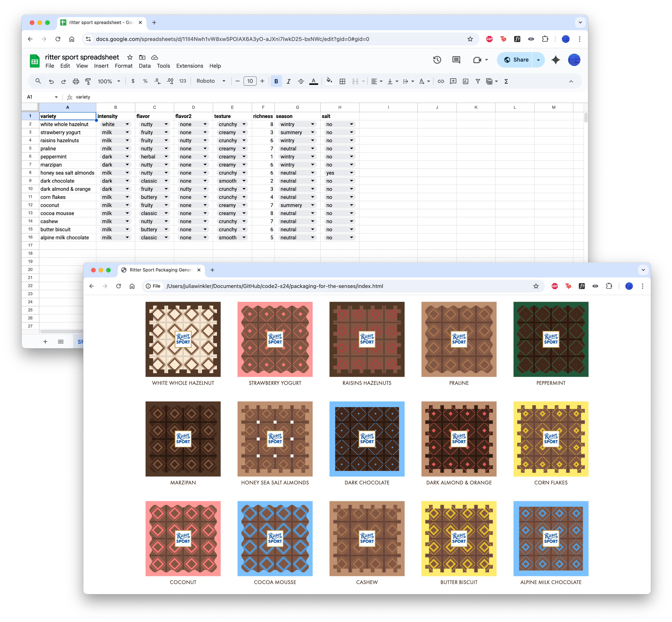672x622 pixels.
Task: Open the Format menu in Sheets
Action: click(x=124, y=66)
